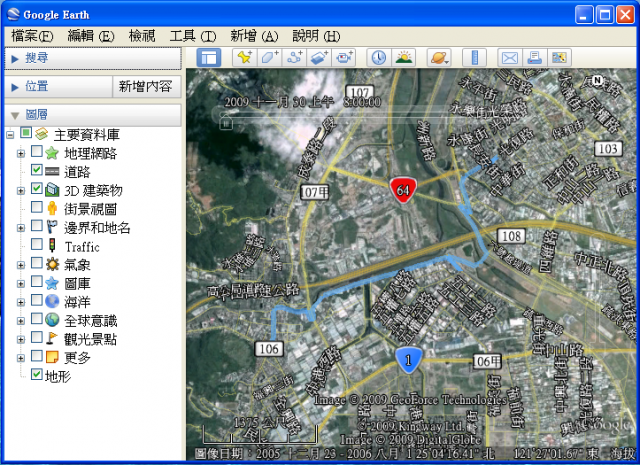Click the Email envelope icon
Viewport: 640px width, 465px height.
tap(510, 58)
